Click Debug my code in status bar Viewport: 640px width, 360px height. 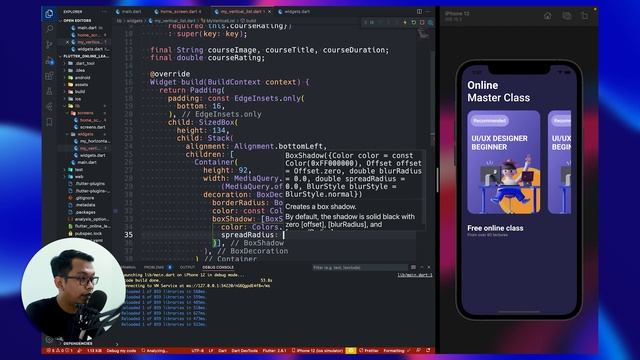pyautogui.click(x=121, y=351)
